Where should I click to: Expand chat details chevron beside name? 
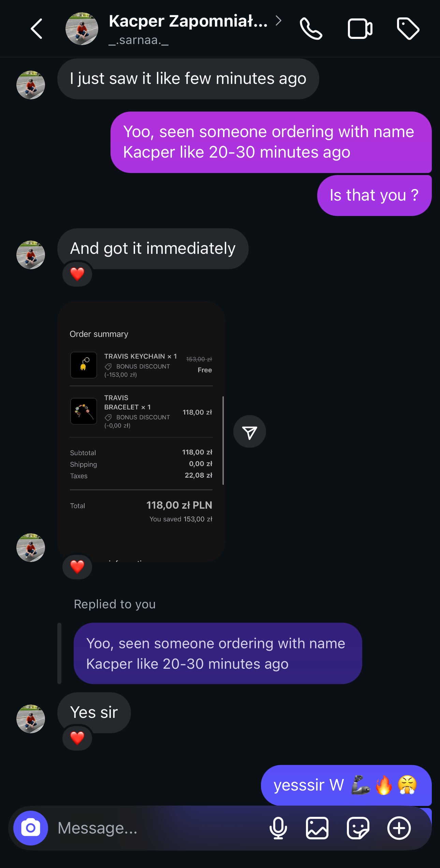tap(279, 20)
